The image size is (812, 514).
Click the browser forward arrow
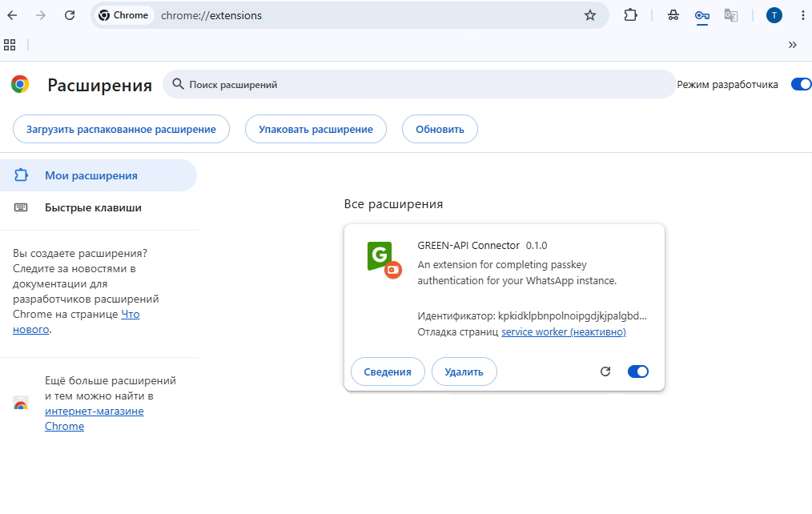coord(40,15)
